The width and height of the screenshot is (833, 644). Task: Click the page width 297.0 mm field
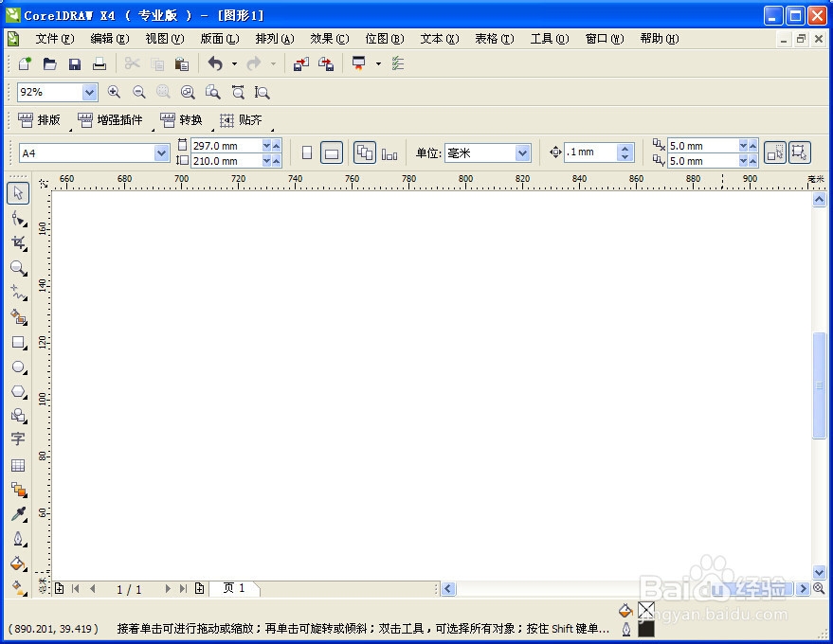pyautogui.click(x=226, y=146)
